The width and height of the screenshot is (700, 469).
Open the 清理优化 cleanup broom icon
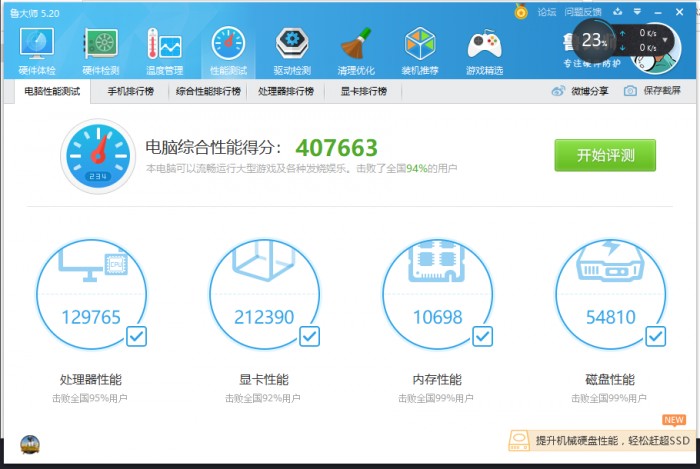coord(356,50)
